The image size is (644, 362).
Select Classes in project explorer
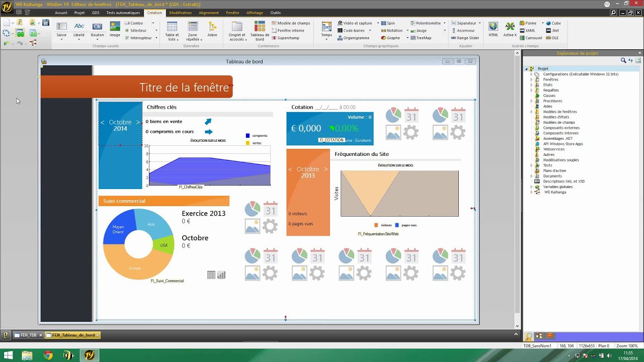pyautogui.click(x=549, y=96)
